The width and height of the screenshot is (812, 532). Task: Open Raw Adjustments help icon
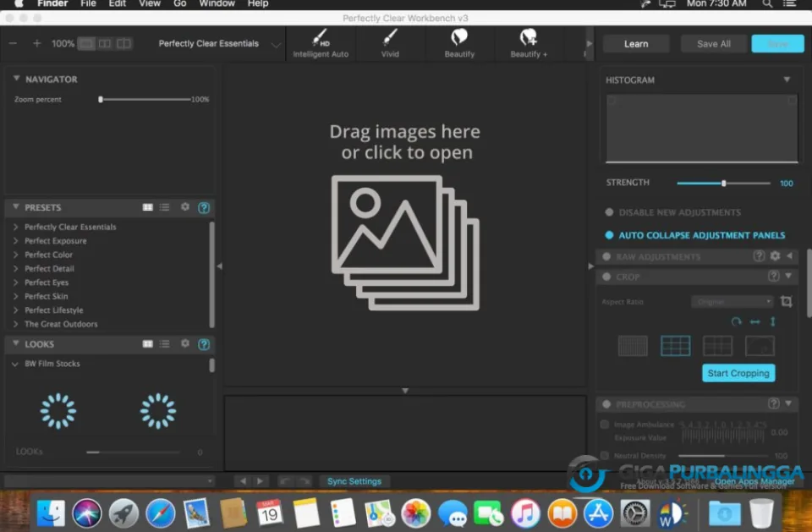[x=759, y=256]
